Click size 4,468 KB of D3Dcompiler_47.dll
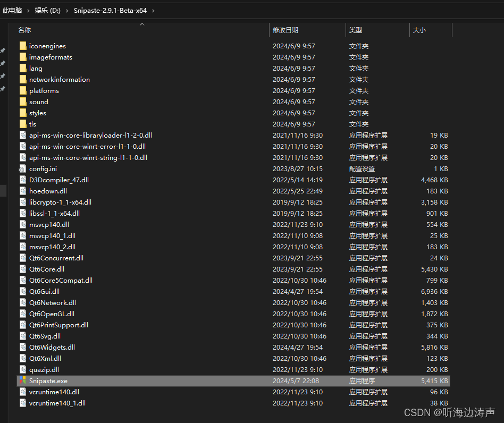 coord(434,180)
